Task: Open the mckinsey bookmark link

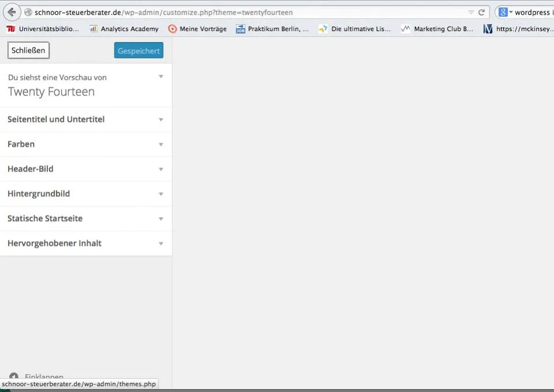Action: tap(518, 29)
